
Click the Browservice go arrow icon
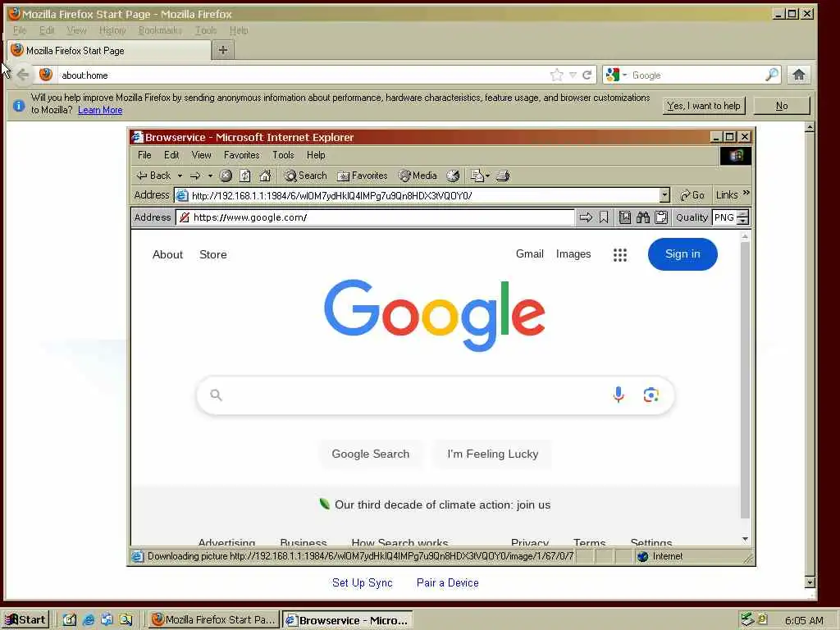click(x=586, y=217)
